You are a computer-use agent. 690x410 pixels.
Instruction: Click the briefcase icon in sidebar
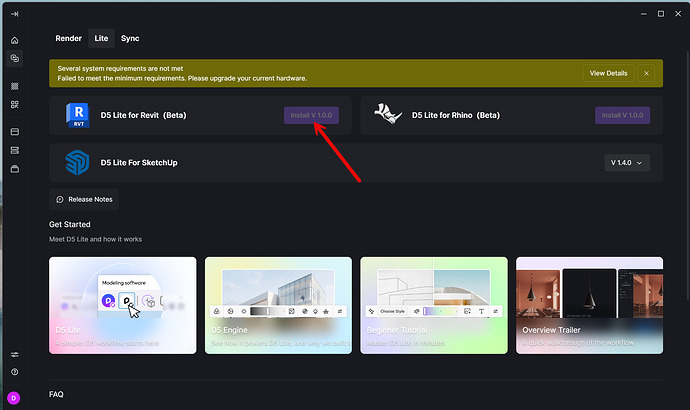[x=15, y=169]
